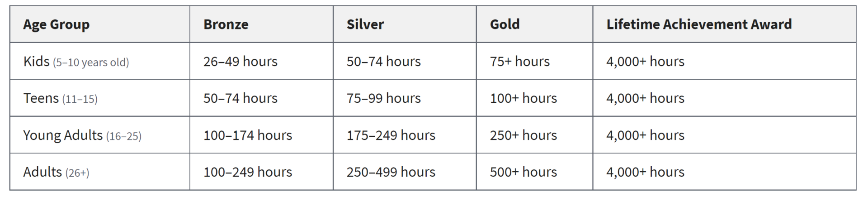
Task: Click the 100–174 hours Bronze cell
Action: click(261, 135)
